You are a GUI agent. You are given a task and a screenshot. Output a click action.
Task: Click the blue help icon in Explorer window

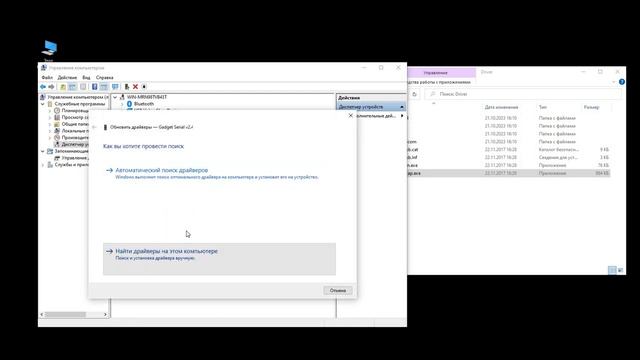622,82
